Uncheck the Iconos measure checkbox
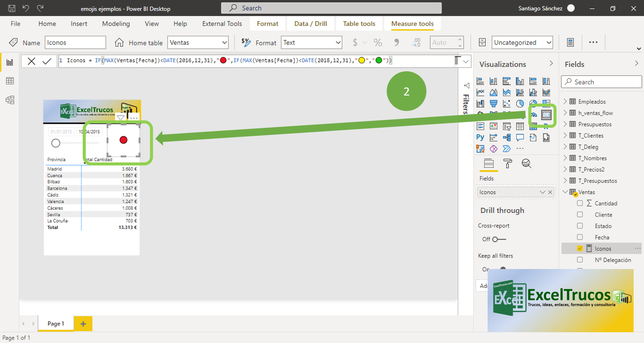This screenshot has height=343, width=644. (x=580, y=249)
